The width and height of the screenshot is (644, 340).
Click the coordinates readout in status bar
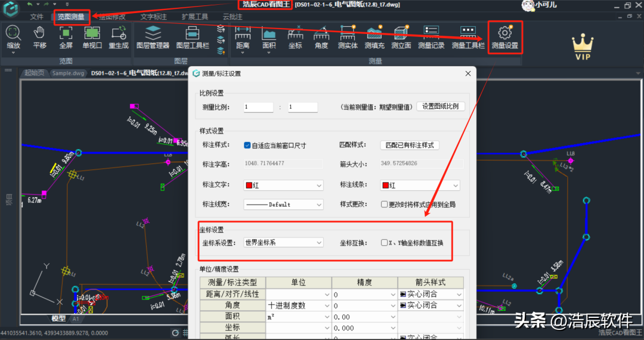pos(54,333)
